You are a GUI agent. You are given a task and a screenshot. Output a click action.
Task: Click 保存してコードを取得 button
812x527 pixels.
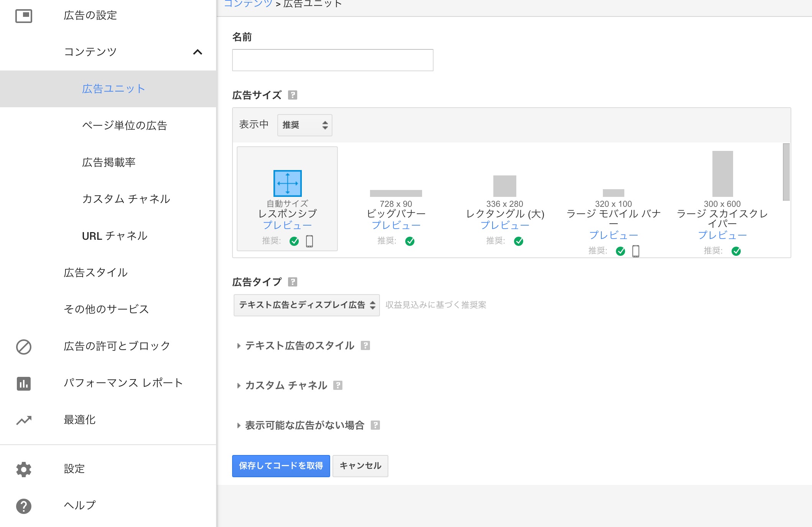point(281,466)
